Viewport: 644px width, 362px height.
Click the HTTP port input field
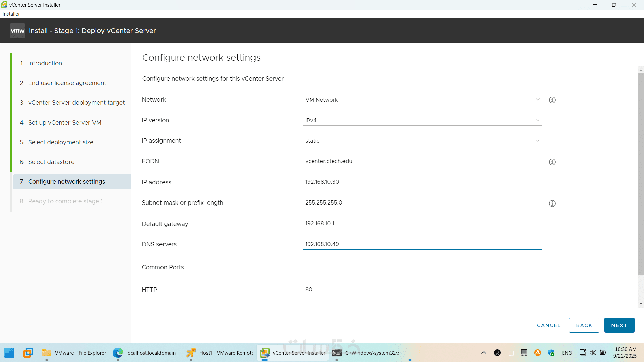[x=422, y=289]
